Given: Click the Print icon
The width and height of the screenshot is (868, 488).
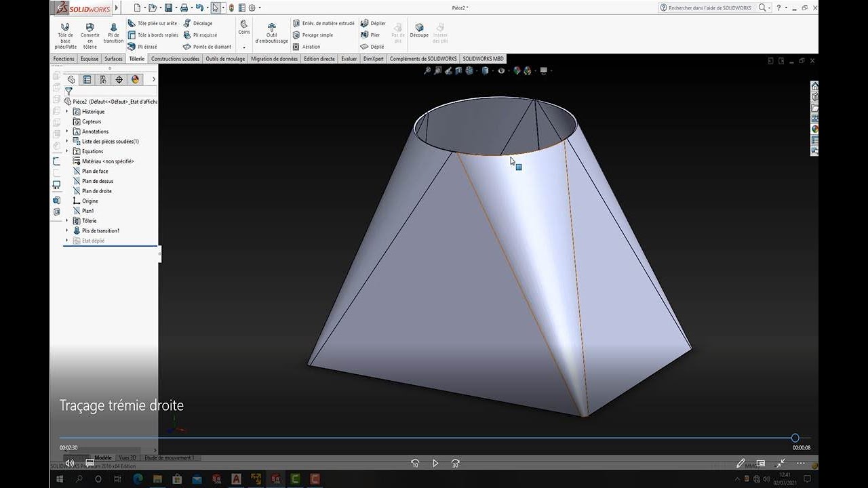Looking at the screenshot, I should coord(184,8).
